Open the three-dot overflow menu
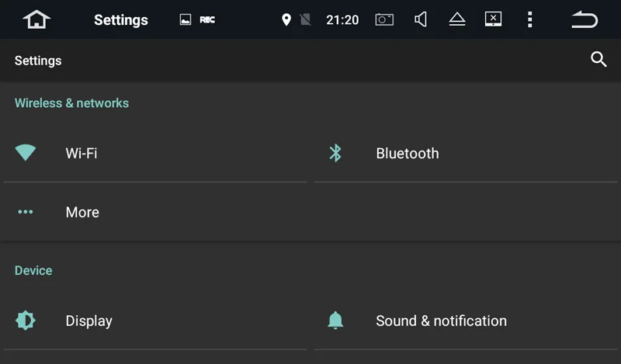Screen dimensions: 621x364 pyautogui.click(x=530, y=19)
